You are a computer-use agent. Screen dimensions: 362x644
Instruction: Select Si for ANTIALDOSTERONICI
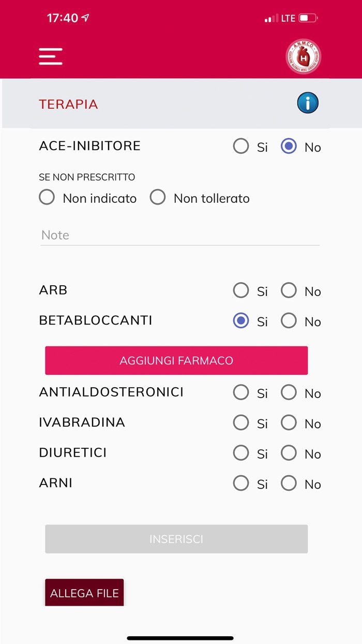[241, 393]
